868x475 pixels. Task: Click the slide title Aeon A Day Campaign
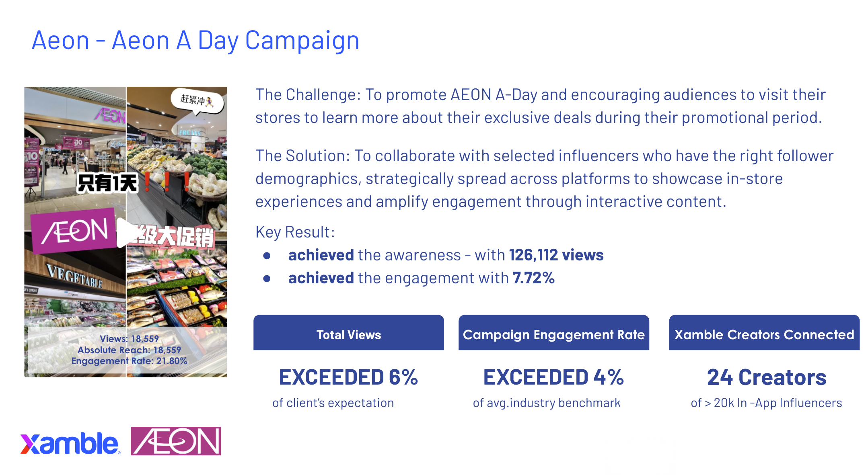(195, 41)
